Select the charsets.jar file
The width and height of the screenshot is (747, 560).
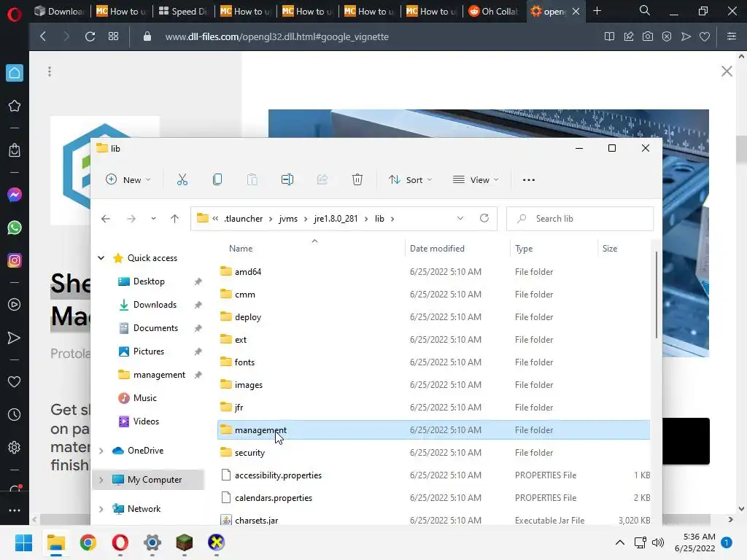(x=433, y=521)
